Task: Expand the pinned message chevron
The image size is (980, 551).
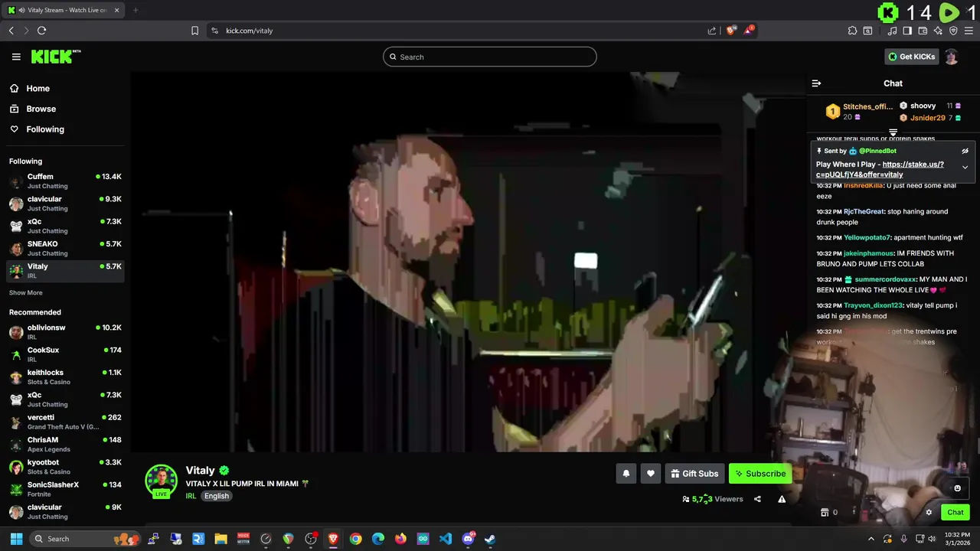Action: coord(965,167)
